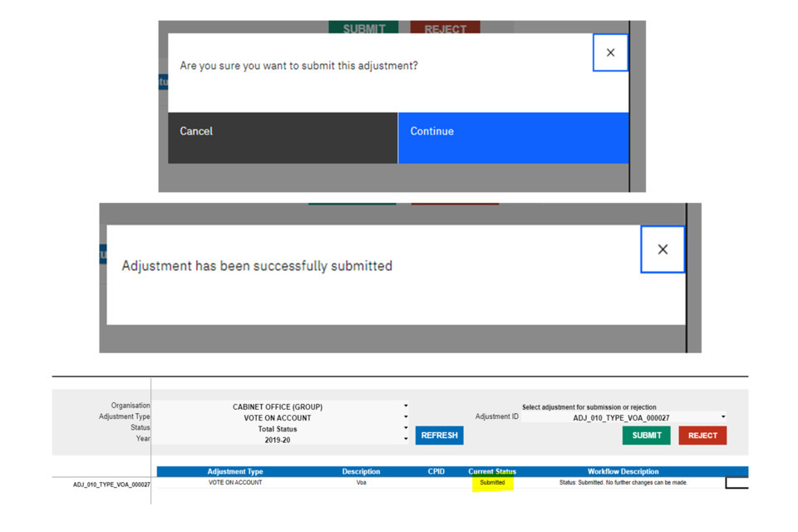Open the Status filter dropdown
The image size is (798, 532).
pos(406,428)
